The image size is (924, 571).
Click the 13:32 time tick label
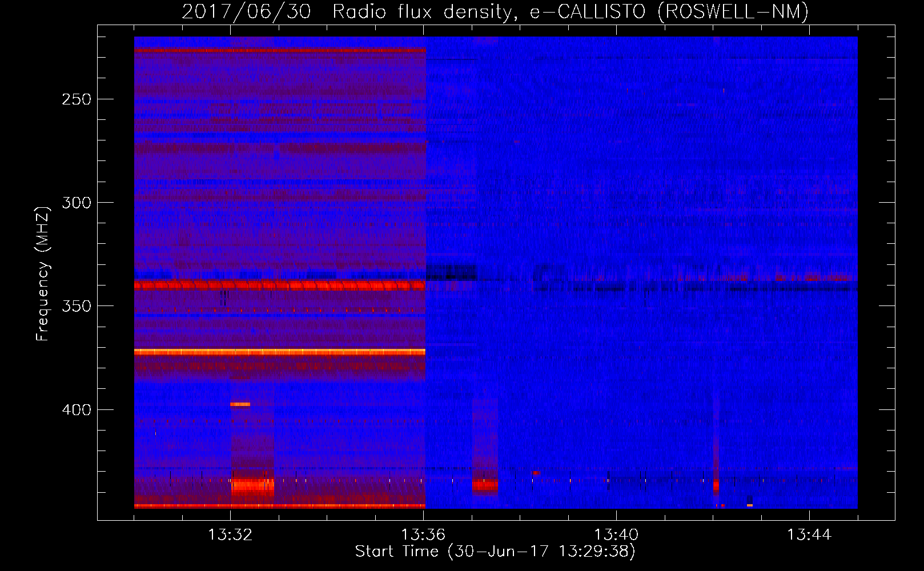coord(230,535)
